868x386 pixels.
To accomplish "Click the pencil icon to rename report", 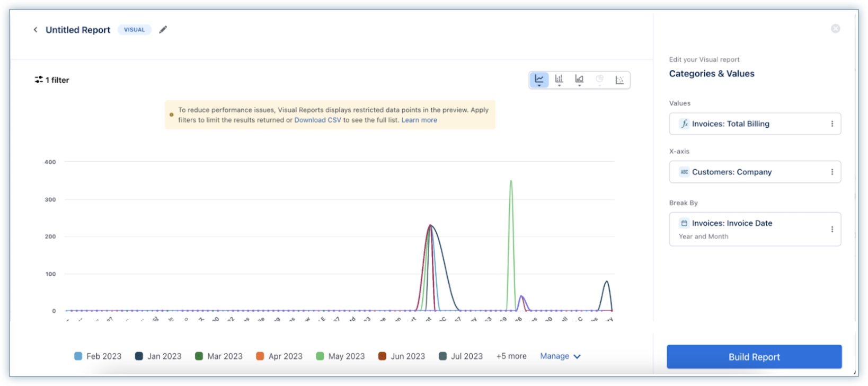I will [x=163, y=30].
